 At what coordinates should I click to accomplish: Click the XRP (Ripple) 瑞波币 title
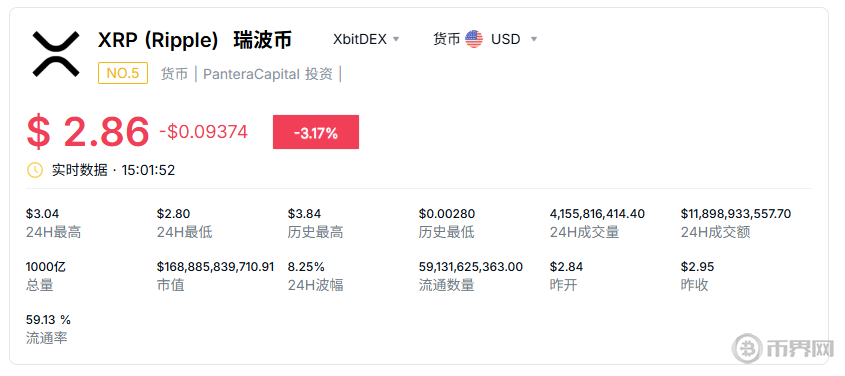pyautogui.click(x=195, y=40)
